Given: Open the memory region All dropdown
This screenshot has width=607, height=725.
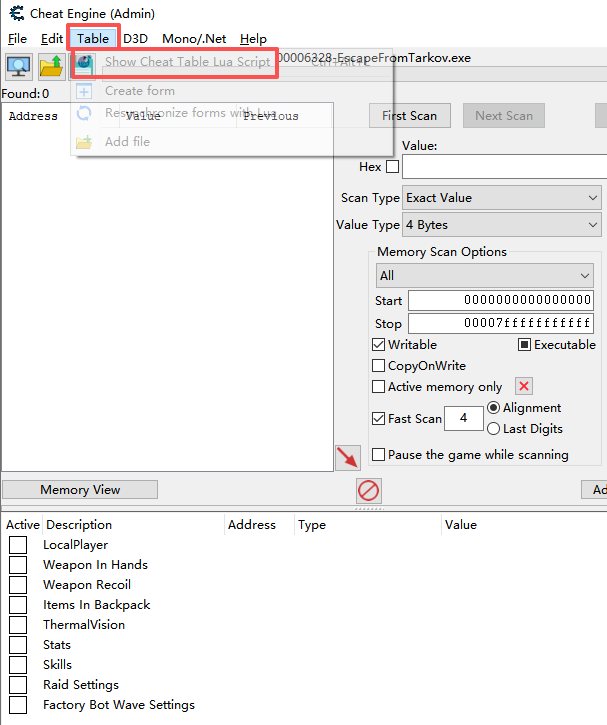Looking at the screenshot, I should point(485,275).
